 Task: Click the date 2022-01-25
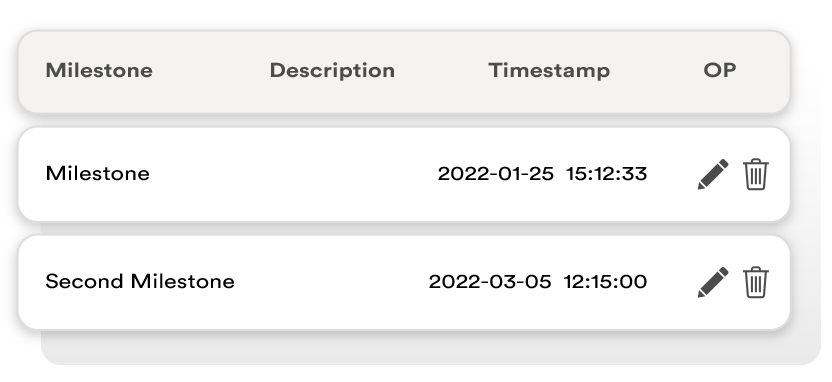496,173
